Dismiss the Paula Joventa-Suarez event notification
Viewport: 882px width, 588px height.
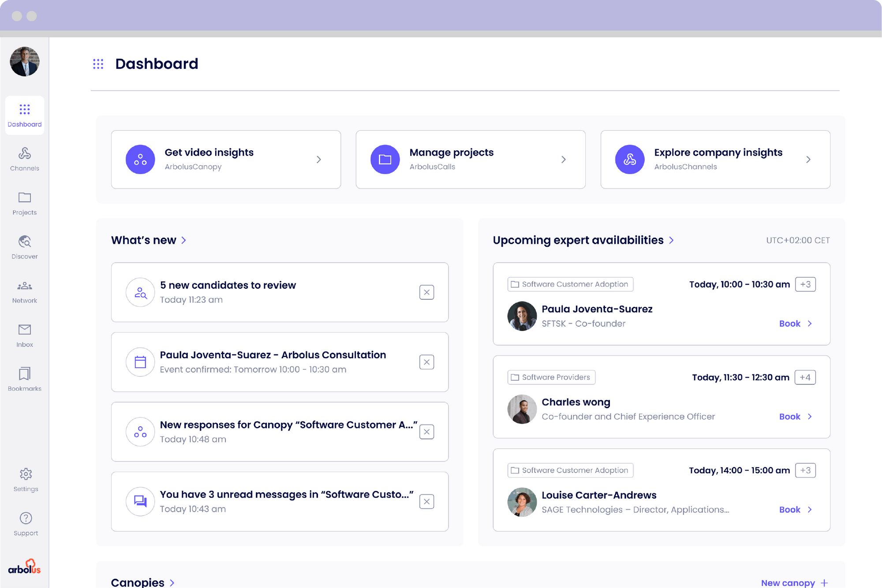(426, 362)
